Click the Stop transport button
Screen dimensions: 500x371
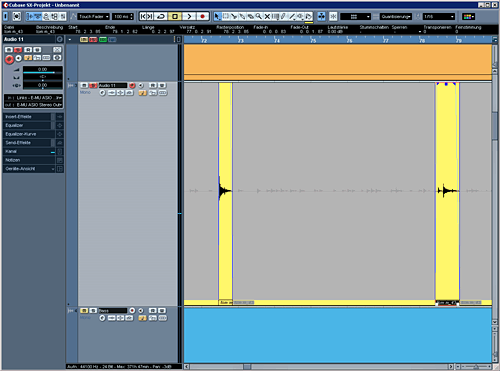click(175, 16)
